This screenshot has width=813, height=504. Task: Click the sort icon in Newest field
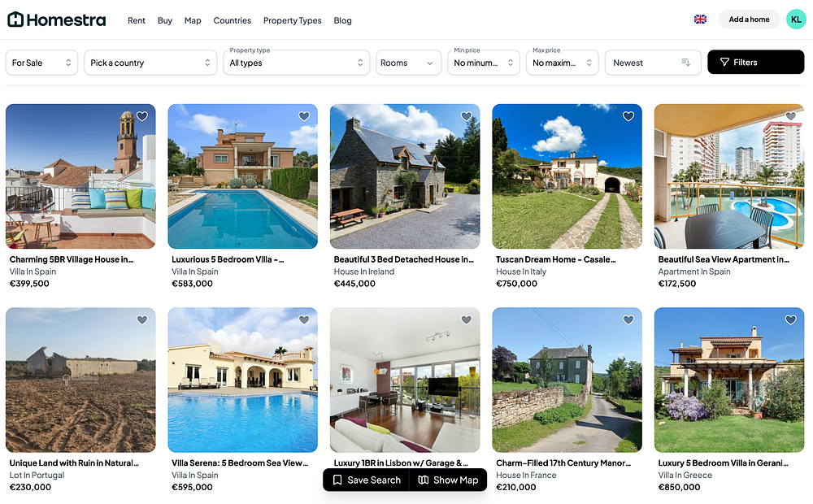coord(685,63)
